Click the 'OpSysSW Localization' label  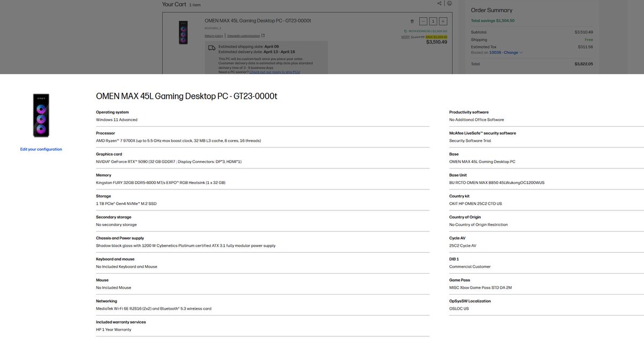tap(470, 301)
